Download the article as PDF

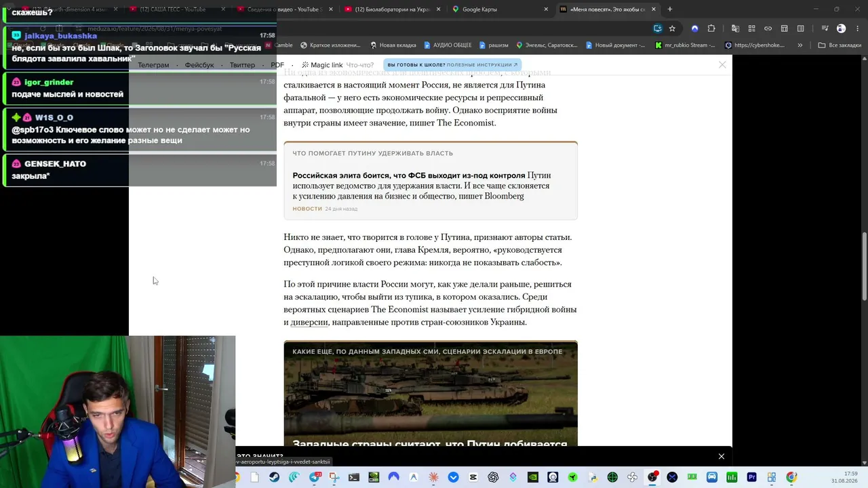click(277, 65)
